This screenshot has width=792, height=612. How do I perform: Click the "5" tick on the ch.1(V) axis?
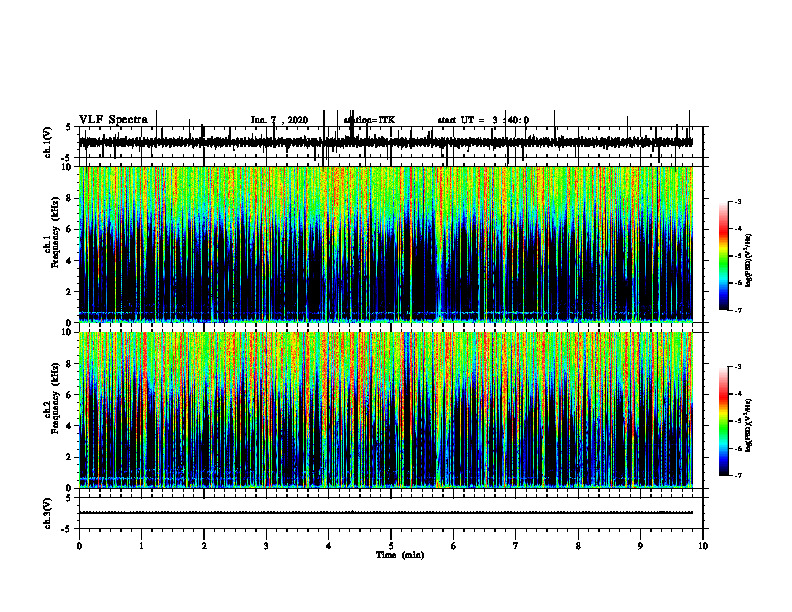pyautogui.click(x=68, y=127)
